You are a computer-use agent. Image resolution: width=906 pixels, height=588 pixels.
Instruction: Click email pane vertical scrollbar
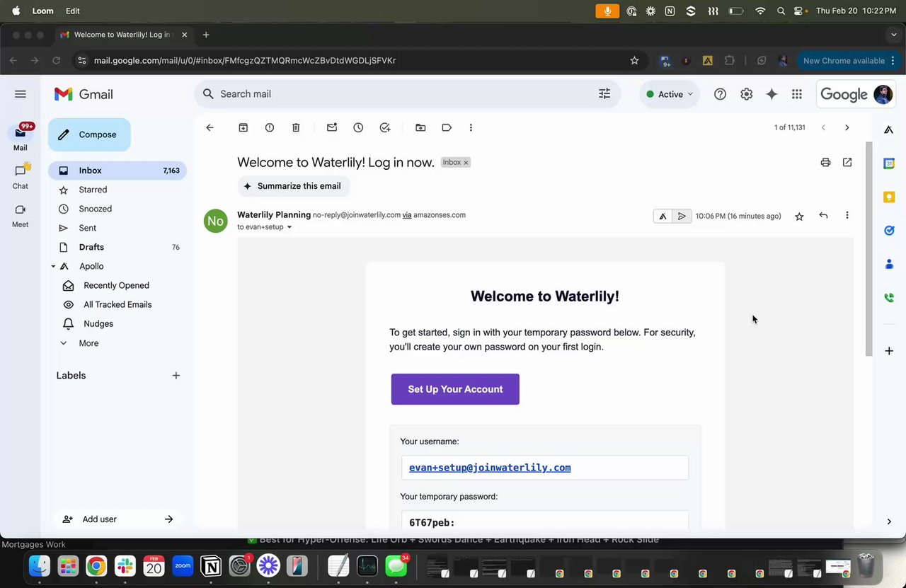pyautogui.click(x=869, y=248)
